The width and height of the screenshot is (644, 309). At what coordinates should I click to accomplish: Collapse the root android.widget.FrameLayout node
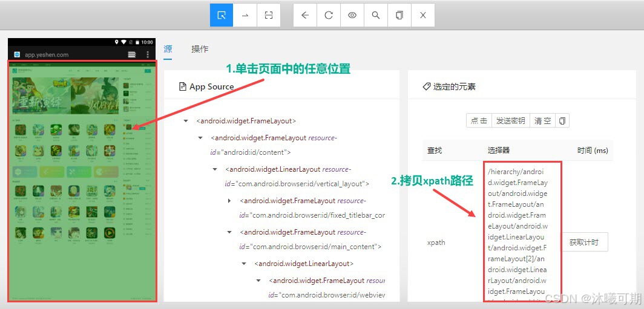tap(186, 121)
